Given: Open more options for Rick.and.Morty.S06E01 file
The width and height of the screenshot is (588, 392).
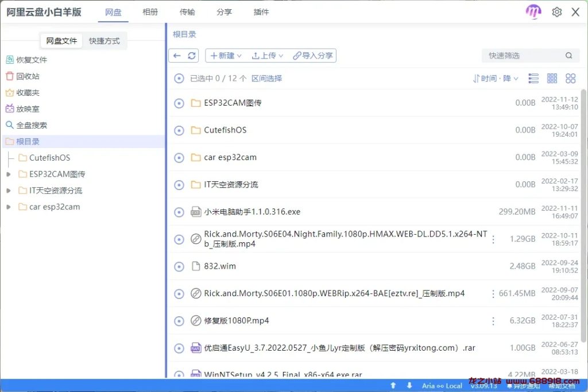Looking at the screenshot, I should click(493, 294).
